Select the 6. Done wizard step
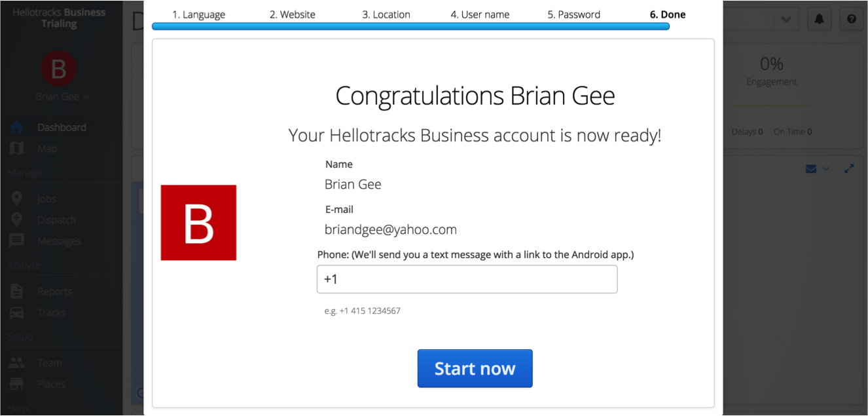 tap(668, 14)
